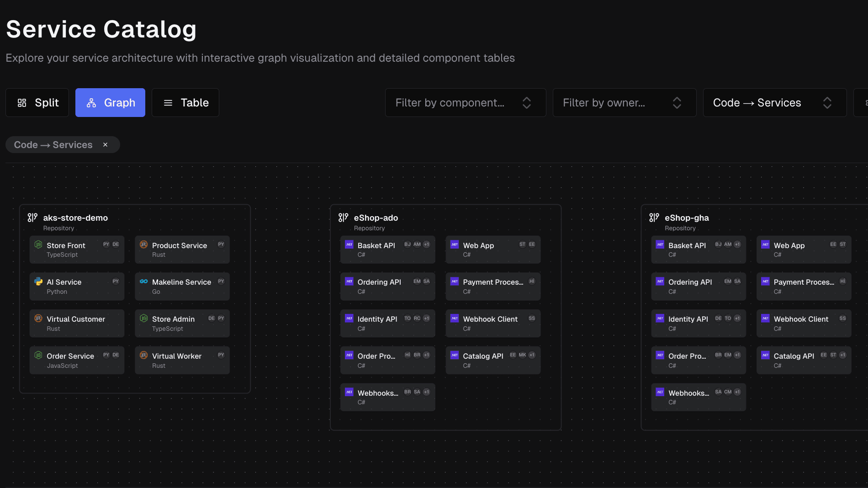This screenshot has height=488, width=868.
Task: Click the repository icon next to eShop-gha
Action: pos(654,217)
